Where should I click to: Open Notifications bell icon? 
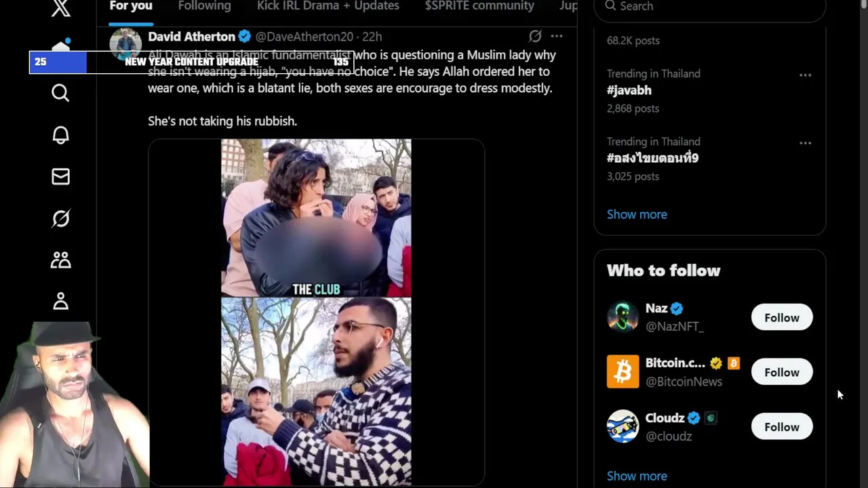60,135
